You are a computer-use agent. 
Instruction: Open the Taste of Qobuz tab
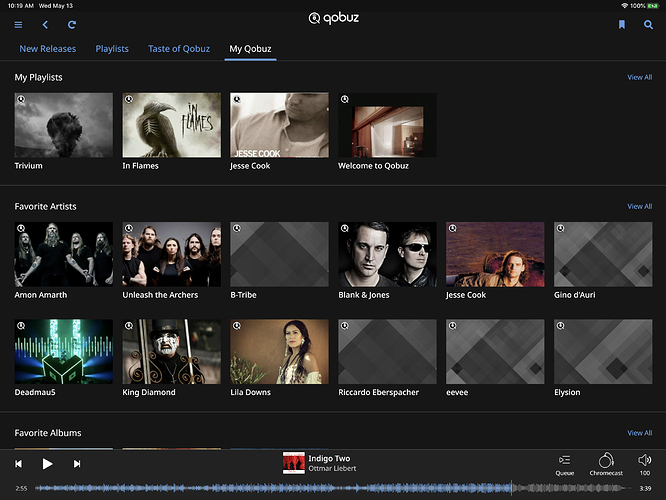pos(179,49)
